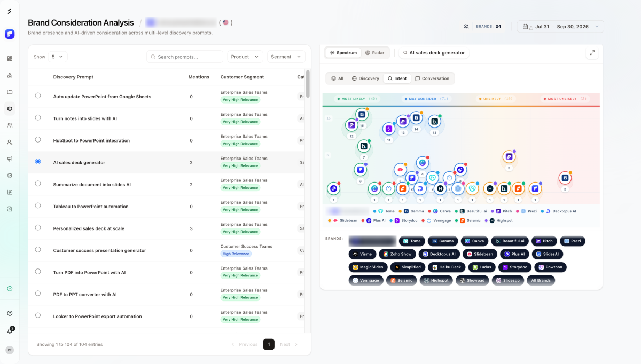Viewport: 641px width, 364px height.
Task: Click the Haiku Deck brand pill
Action: pos(447,267)
